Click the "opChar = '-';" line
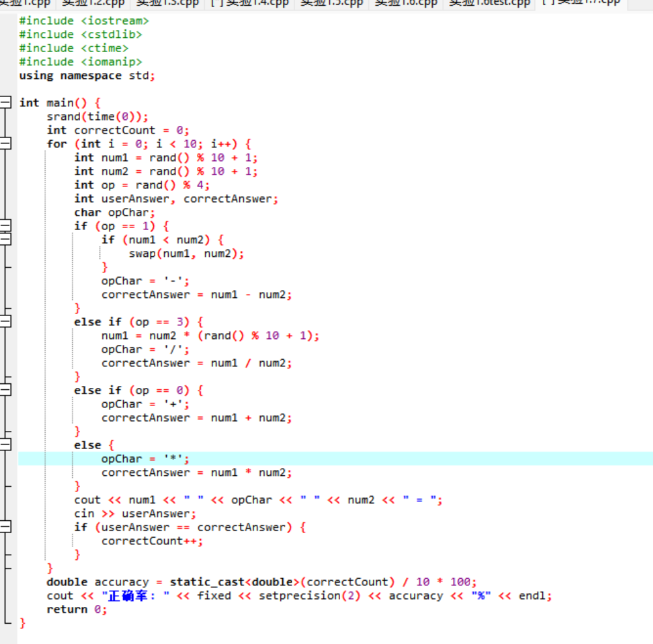Screen dimensions: 653x644 (x=145, y=281)
